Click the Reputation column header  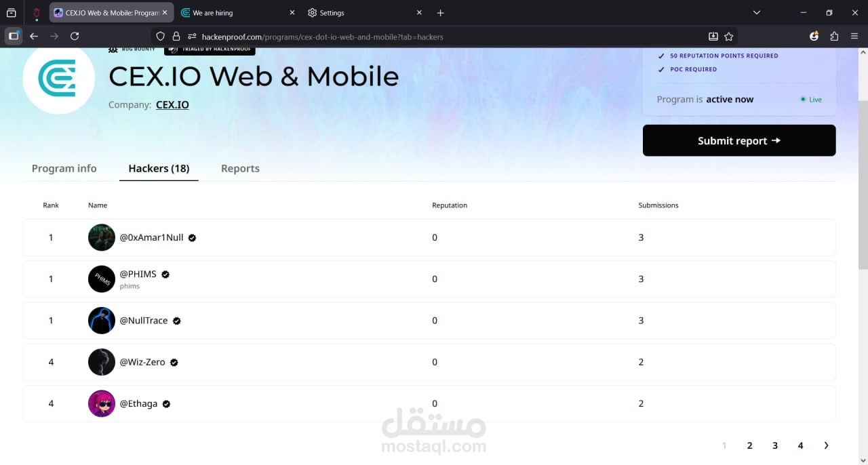click(450, 205)
